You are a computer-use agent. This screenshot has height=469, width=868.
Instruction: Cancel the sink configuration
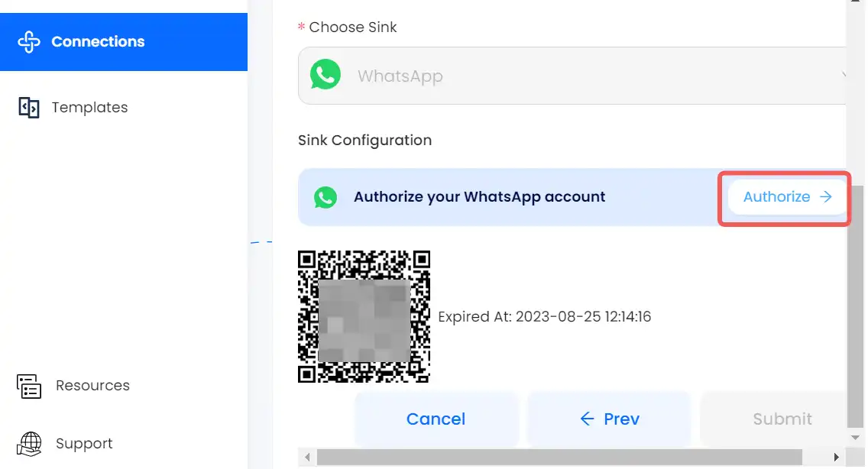(436, 419)
